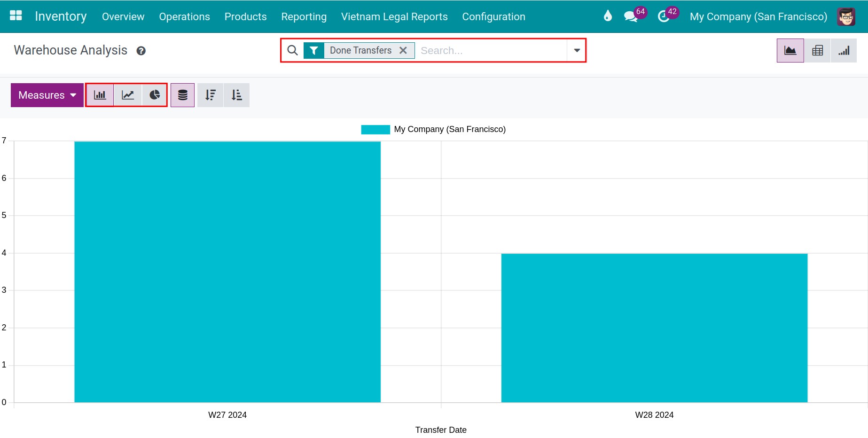Remove the Done Transfers filter
The height and width of the screenshot is (438, 868).
coord(403,50)
